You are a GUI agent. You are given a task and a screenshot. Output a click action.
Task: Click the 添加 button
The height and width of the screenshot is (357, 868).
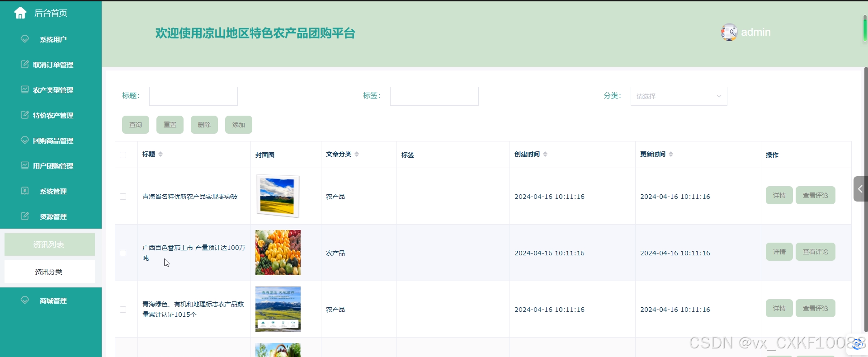pyautogui.click(x=239, y=125)
